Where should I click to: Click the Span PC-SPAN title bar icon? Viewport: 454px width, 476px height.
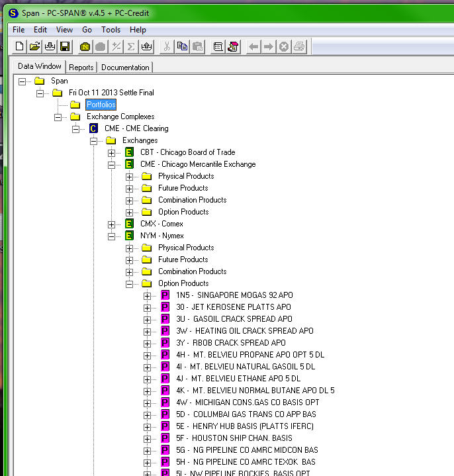point(13,13)
